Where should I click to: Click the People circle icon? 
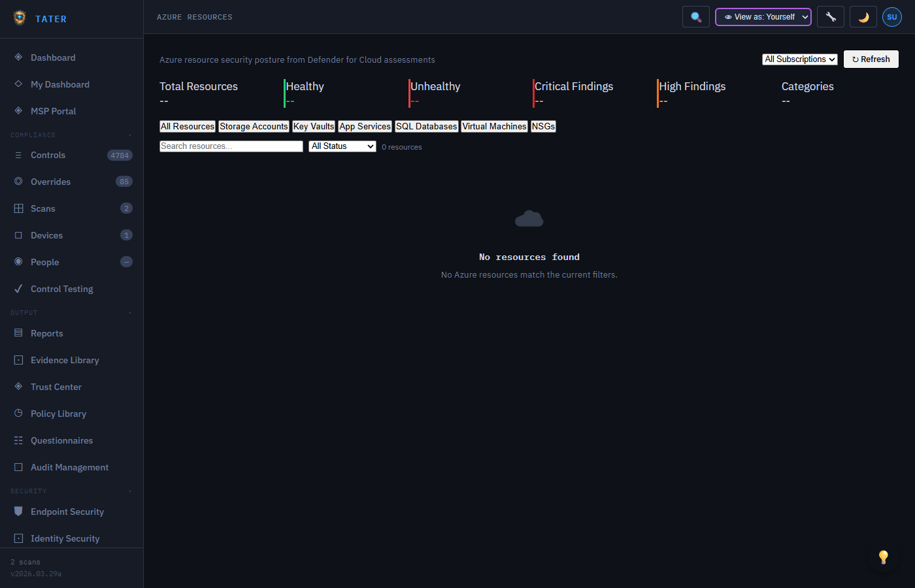[x=18, y=262]
